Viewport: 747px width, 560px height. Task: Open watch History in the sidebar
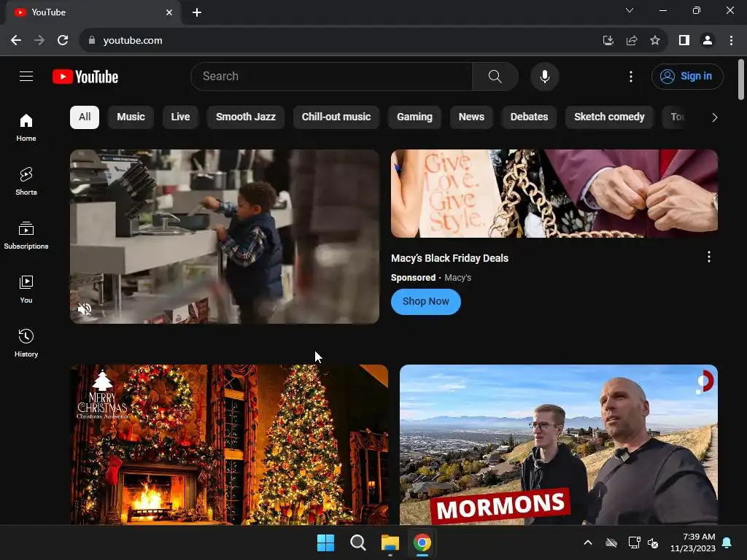pyautogui.click(x=26, y=343)
